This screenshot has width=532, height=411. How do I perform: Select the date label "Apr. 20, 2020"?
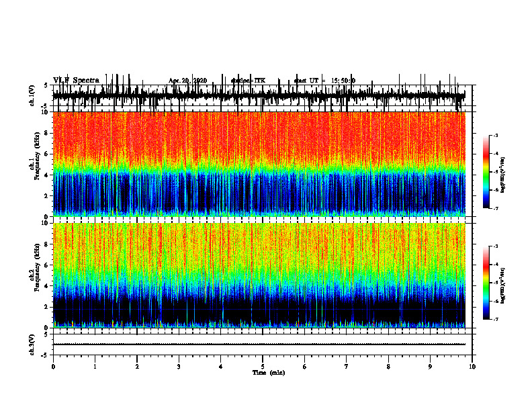coord(187,81)
